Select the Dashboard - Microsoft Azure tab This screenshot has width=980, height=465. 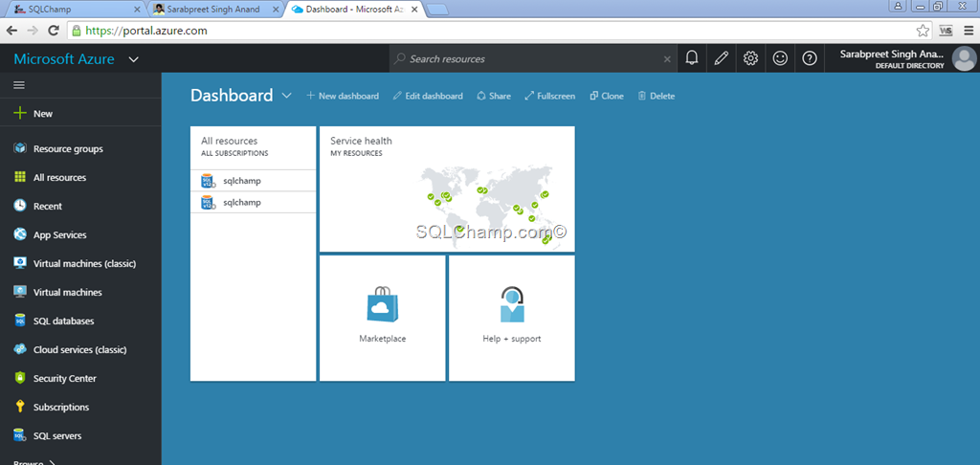click(353, 9)
